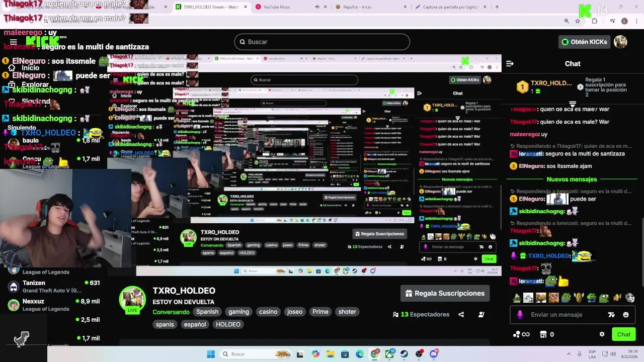
Task: Open the Conversando category link
Action: tap(171, 312)
